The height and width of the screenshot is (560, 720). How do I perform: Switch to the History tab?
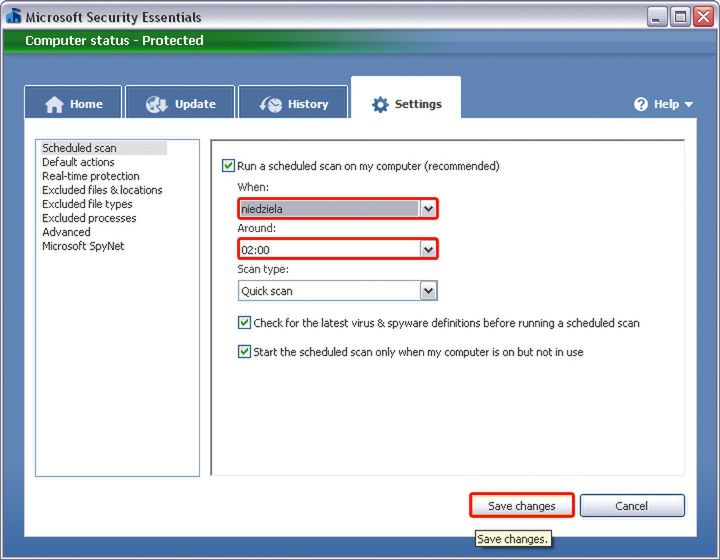click(293, 102)
